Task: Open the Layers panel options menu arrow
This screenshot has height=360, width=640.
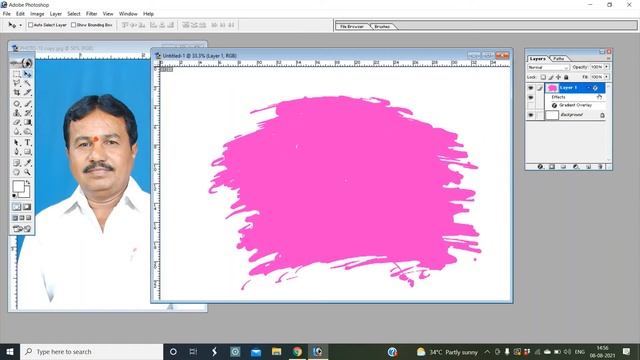Action: (608, 58)
